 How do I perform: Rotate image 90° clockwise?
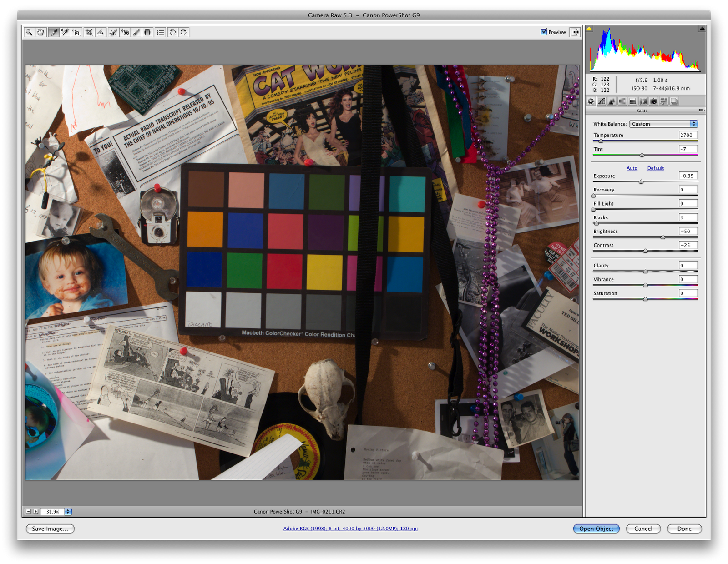[184, 32]
